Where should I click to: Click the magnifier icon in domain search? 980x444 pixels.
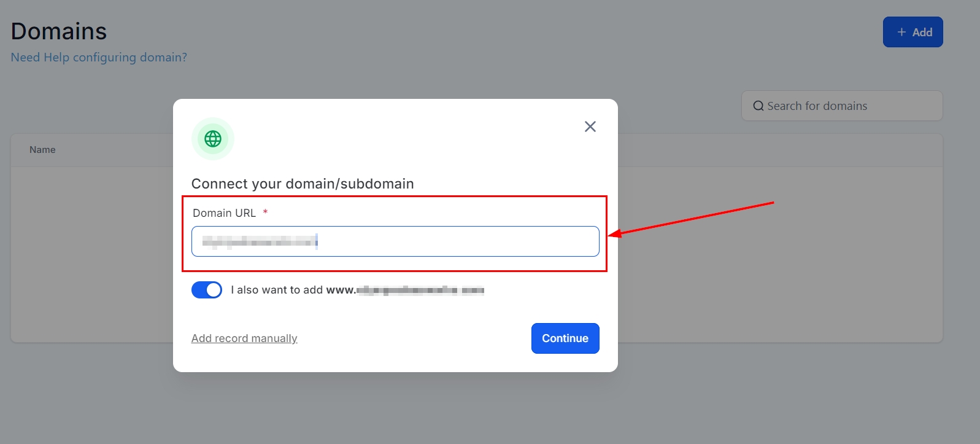(758, 106)
